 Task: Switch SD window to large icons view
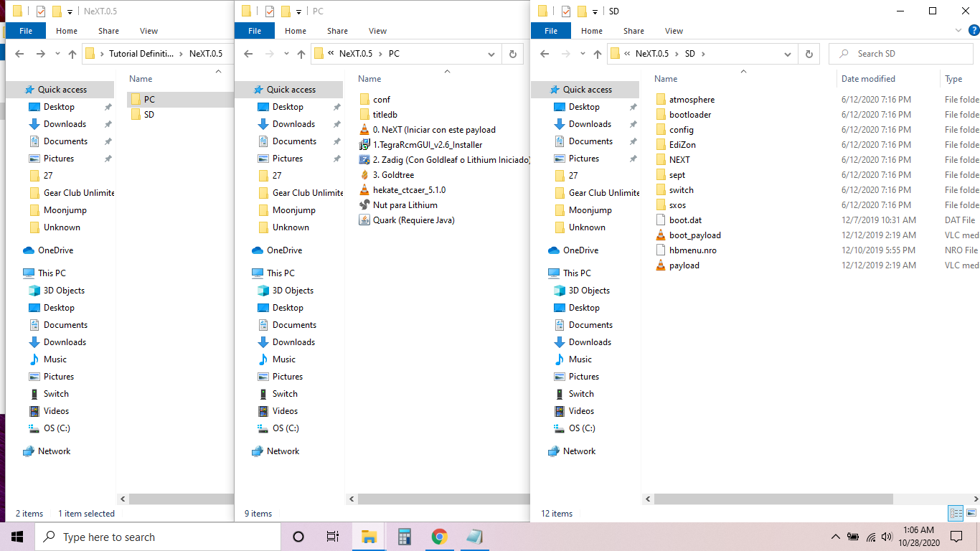coord(970,513)
